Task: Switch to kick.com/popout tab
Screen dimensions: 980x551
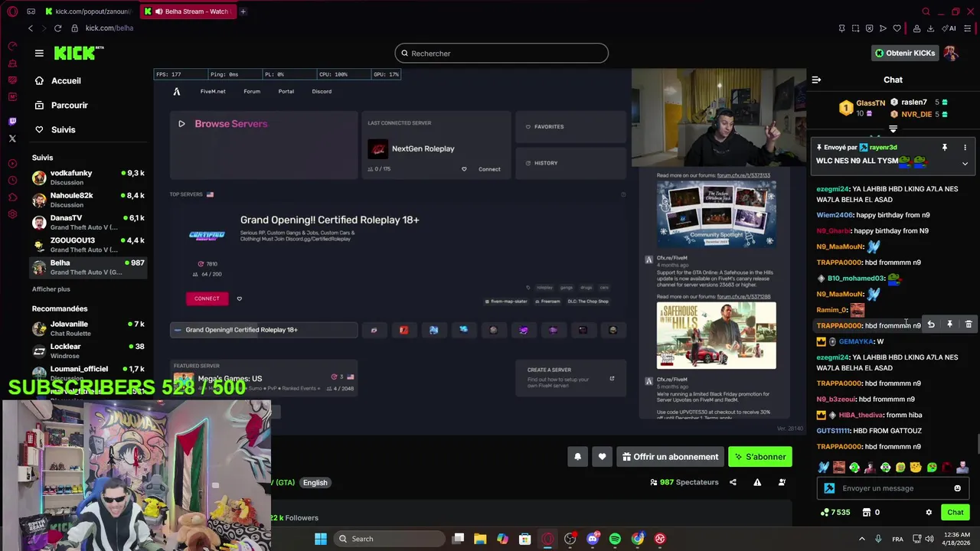Action: tap(88, 11)
